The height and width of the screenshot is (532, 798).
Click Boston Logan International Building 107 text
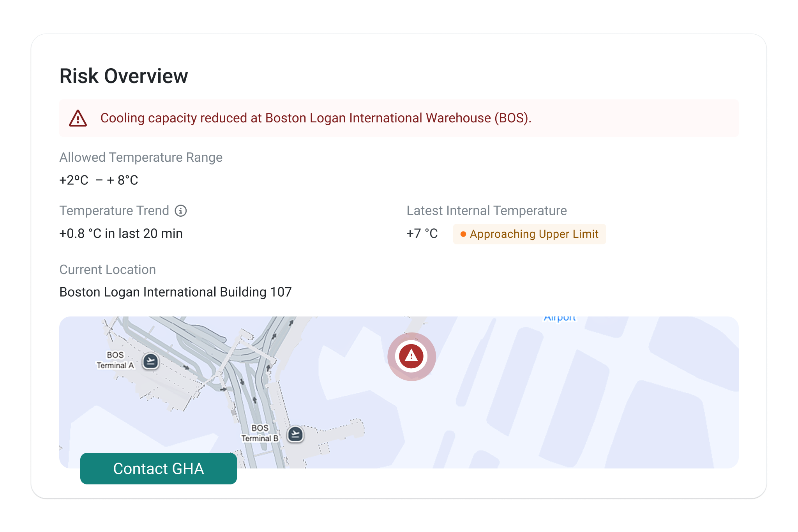175,292
